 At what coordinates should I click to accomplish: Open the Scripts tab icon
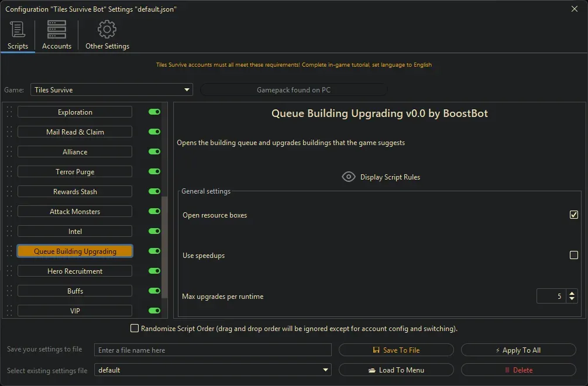[x=18, y=30]
